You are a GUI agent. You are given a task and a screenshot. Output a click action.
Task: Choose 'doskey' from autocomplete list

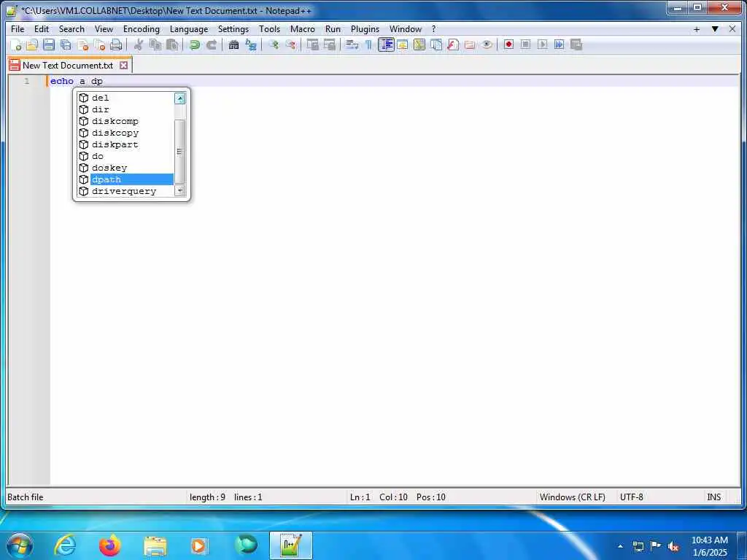(125, 168)
